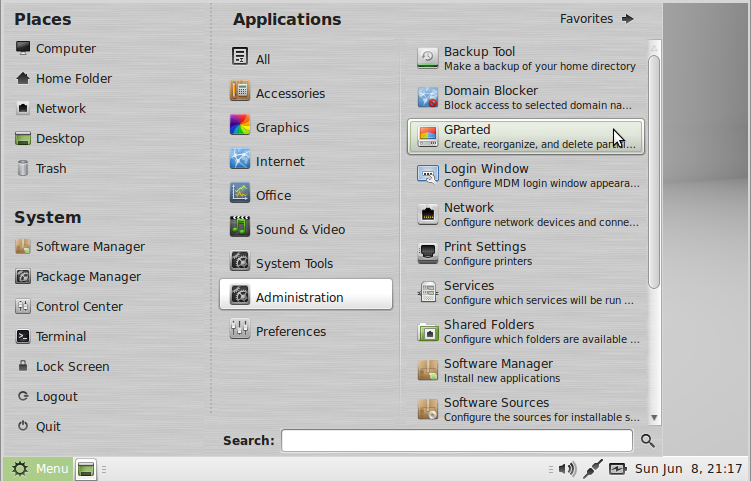Click the 'Software Sources' entry title
This screenshot has width=751, height=481.
pyautogui.click(x=496, y=402)
